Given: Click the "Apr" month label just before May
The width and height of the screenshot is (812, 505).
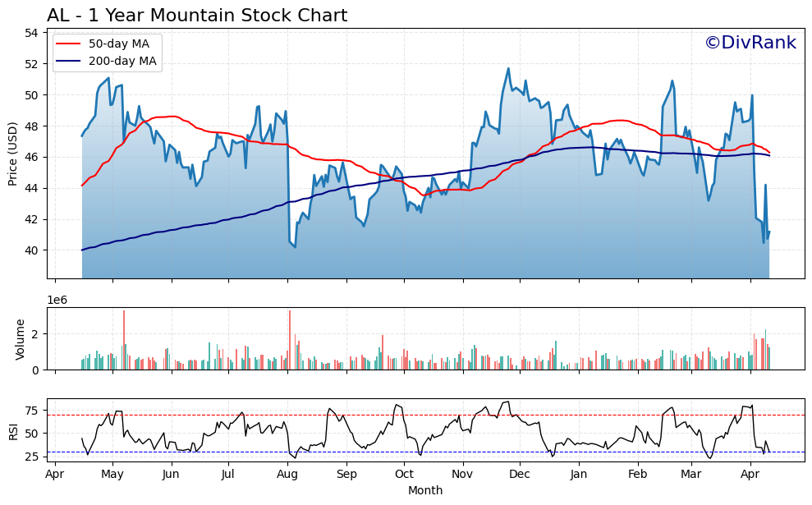Looking at the screenshot, I should [55, 475].
